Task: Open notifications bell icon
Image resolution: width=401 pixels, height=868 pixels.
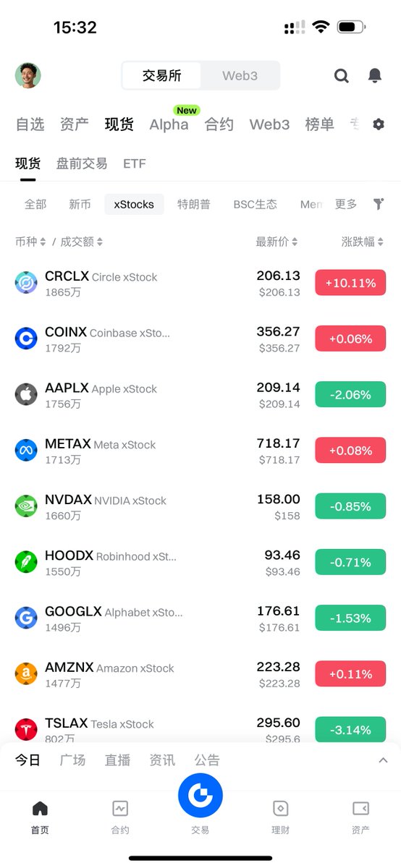Action: point(375,75)
